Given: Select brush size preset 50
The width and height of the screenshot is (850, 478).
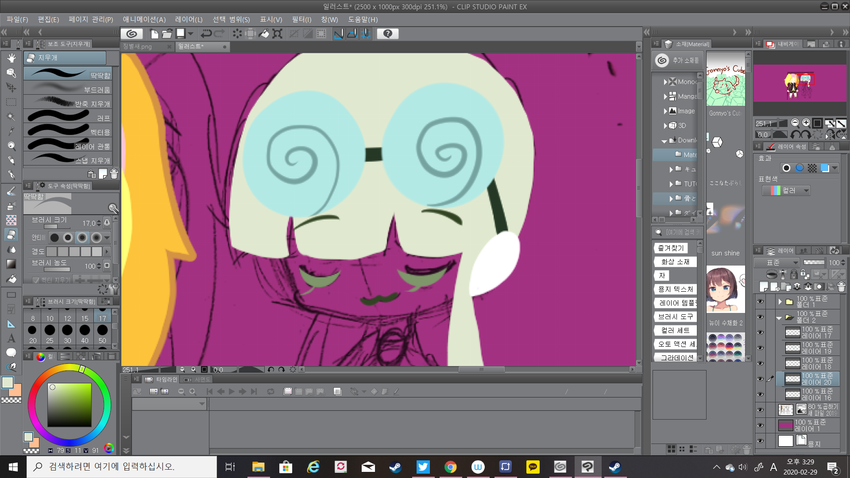Looking at the screenshot, I should click(102, 333).
